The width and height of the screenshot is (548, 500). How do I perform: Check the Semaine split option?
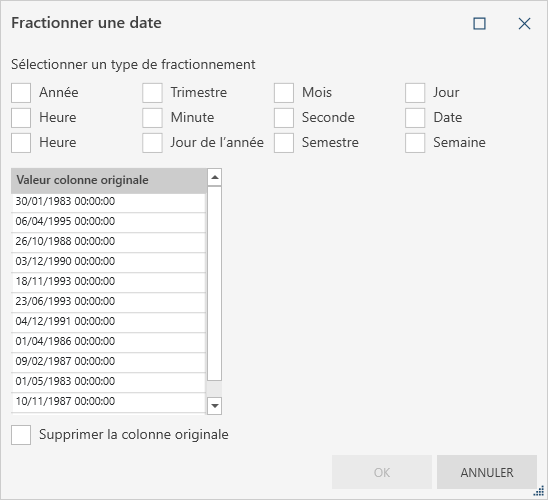pyautogui.click(x=415, y=143)
